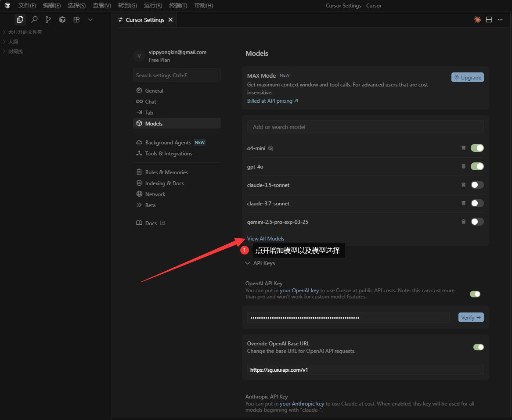Click the base URL field https://sg.uiuiapi.com/v1
Viewport: 512px width, 420px height.
pos(365,370)
